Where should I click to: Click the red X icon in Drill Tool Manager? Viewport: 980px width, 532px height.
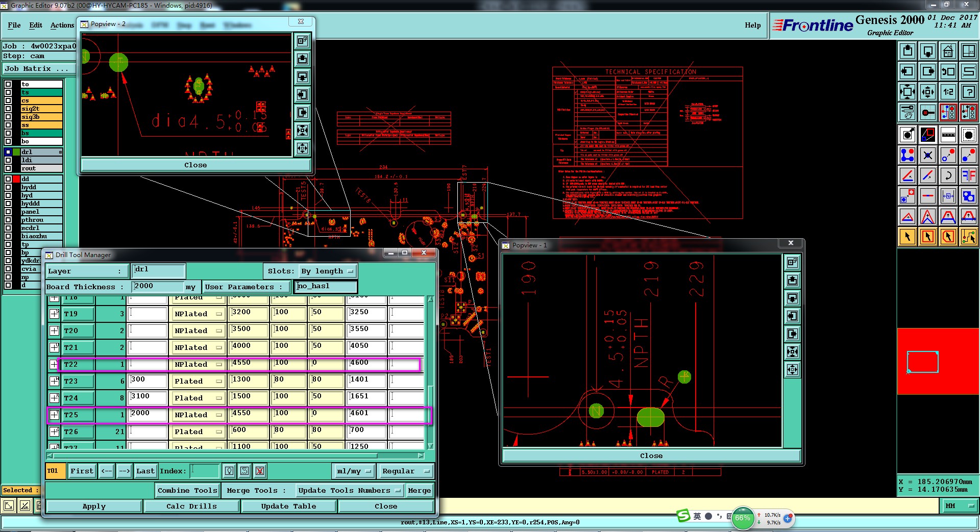(260, 471)
